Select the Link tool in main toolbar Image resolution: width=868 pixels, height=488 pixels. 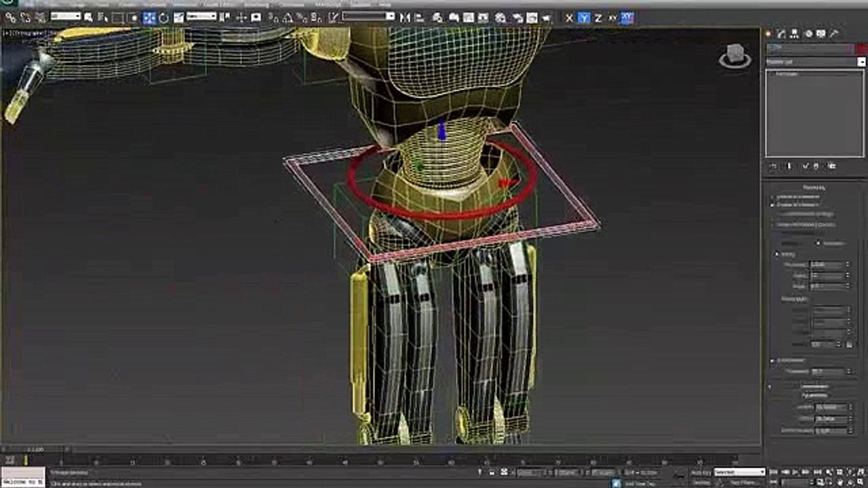[x=11, y=18]
